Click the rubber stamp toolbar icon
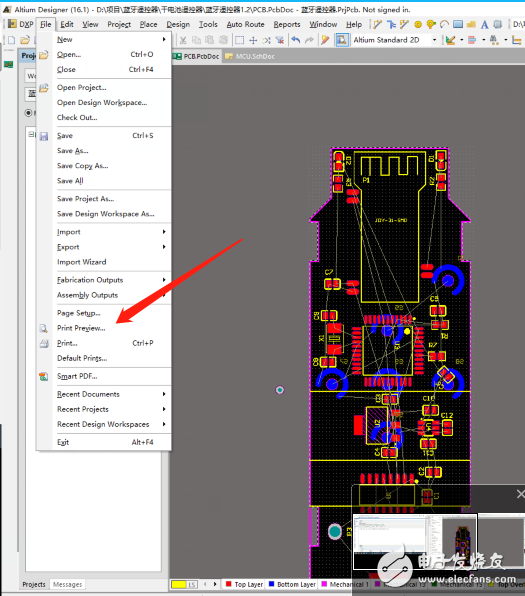 pyautogui.click(x=224, y=40)
